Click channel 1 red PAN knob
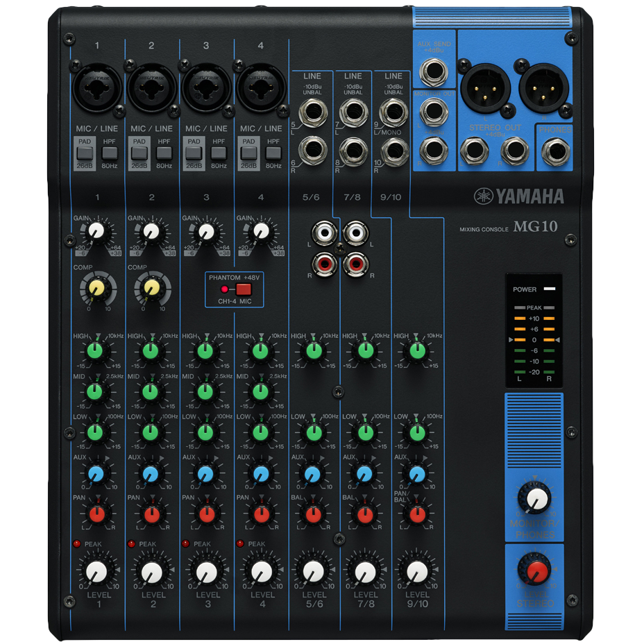 click(x=97, y=514)
